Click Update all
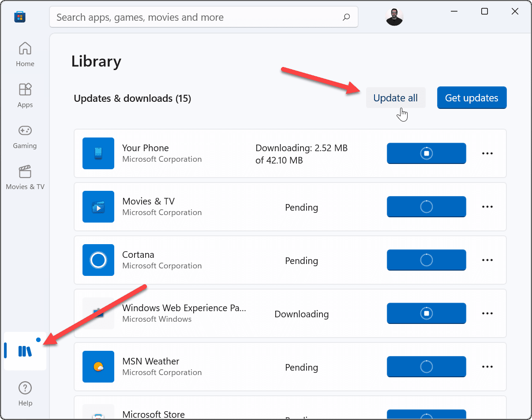The width and height of the screenshot is (532, 420). pos(395,97)
